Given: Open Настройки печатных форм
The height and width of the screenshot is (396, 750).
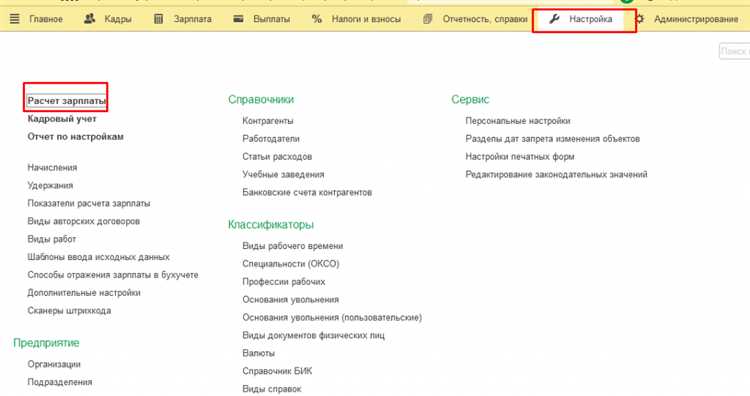Looking at the screenshot, I should 520,156.
